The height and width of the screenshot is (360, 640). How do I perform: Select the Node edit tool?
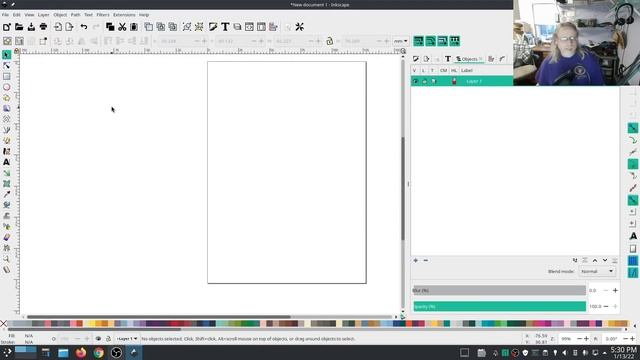pos(7,66)
